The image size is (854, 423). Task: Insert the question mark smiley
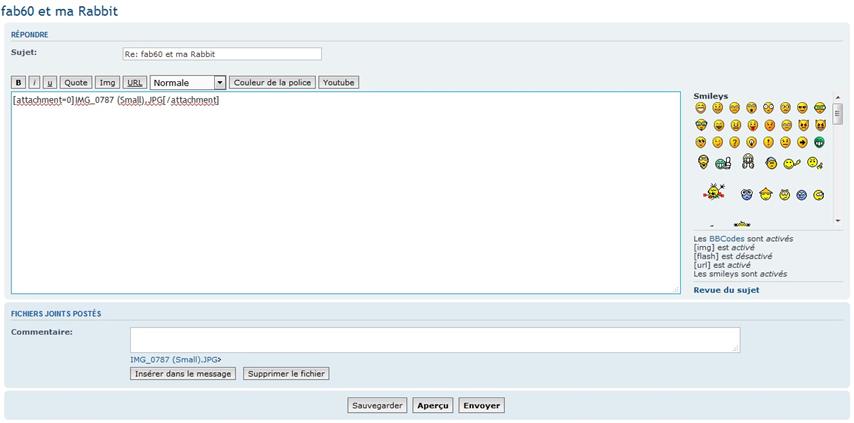[735, 143]
